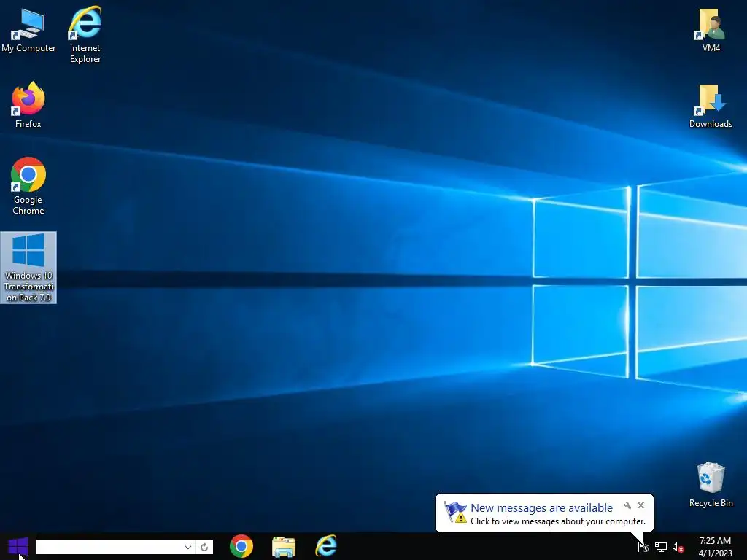
Task: Select the Internet Explorer desktop shortcut
Action: [x=85, y=34]
